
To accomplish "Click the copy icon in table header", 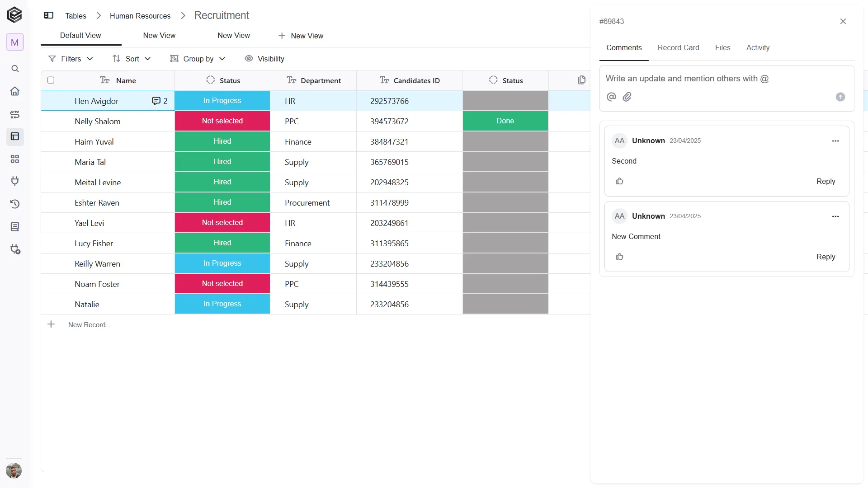I will point(582,80).
